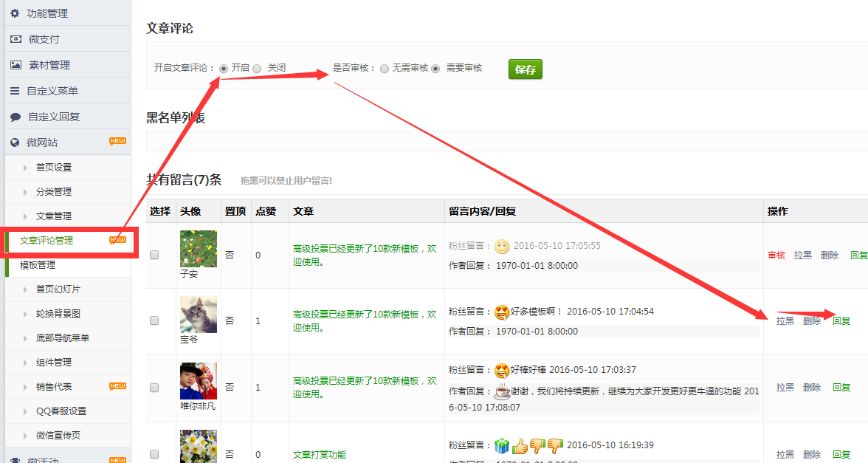Click 留言内容/回复 column header
This screenshot has height=463, width=868.
tap(482, 211)
